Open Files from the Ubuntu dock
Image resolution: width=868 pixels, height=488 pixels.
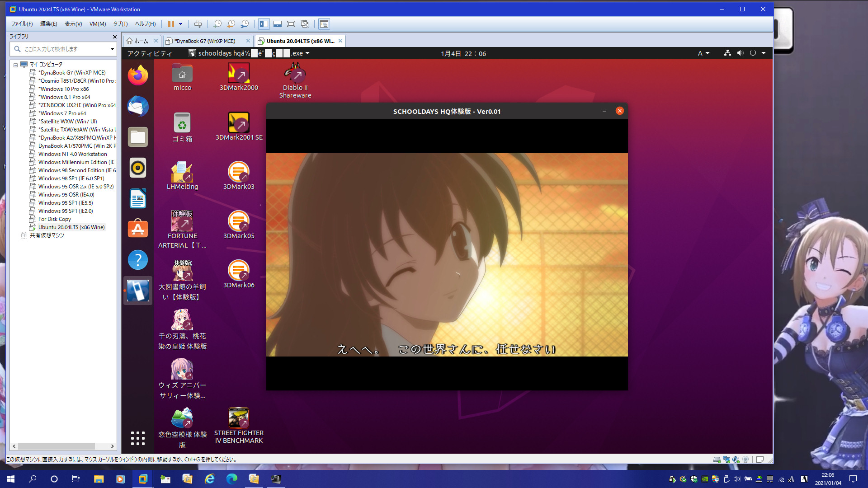138,137
